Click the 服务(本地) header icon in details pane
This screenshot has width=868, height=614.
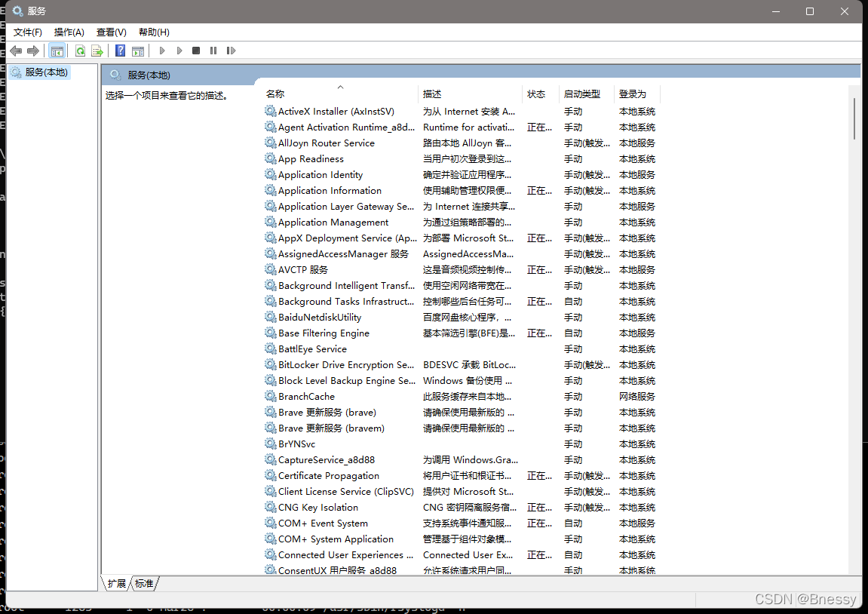click(x=115, y=75)
